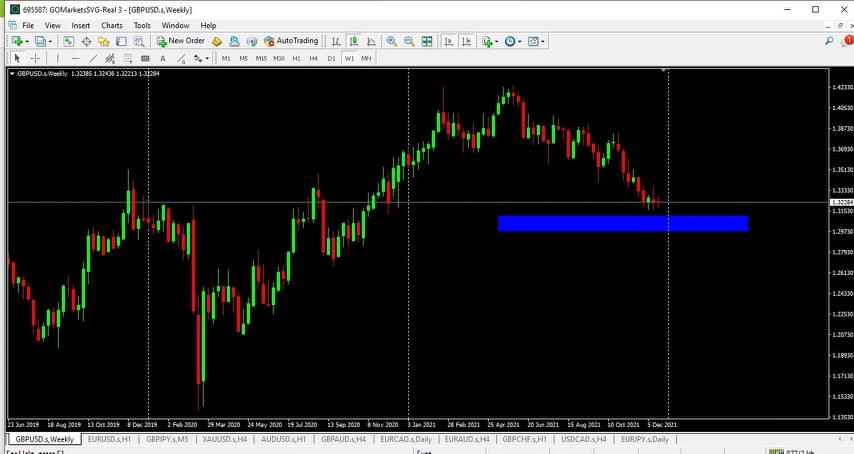Image resolution: width=854 pixels, height=454 pixels.
Task: Enable Chart Shift icon
Action: [466, 41]
